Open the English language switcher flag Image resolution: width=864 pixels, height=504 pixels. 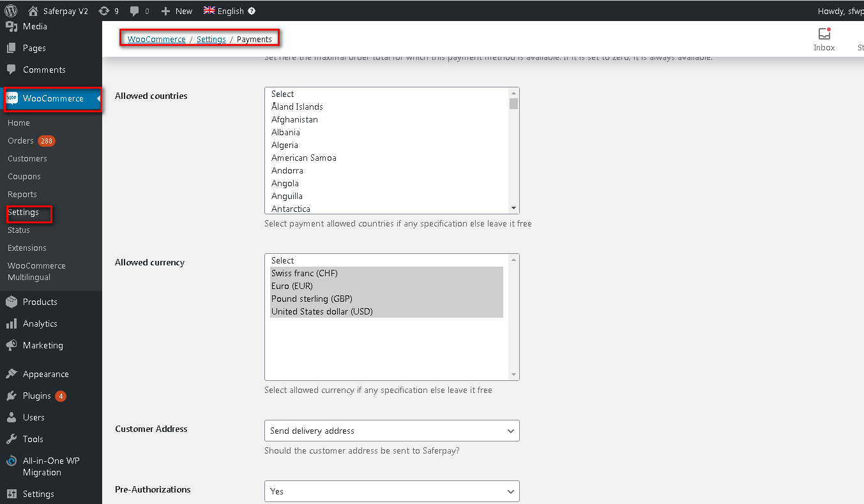(x=209, y=10)
